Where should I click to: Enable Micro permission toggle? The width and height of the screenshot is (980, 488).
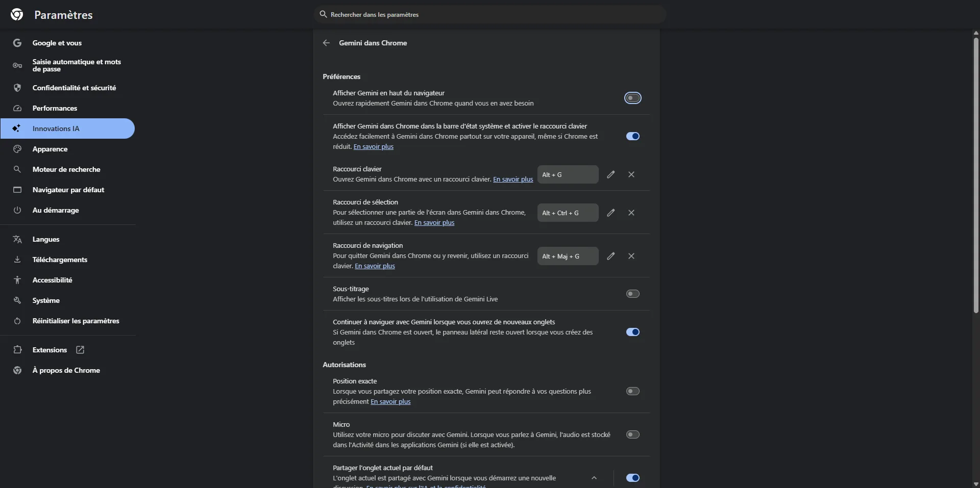(x=633, y=434)
